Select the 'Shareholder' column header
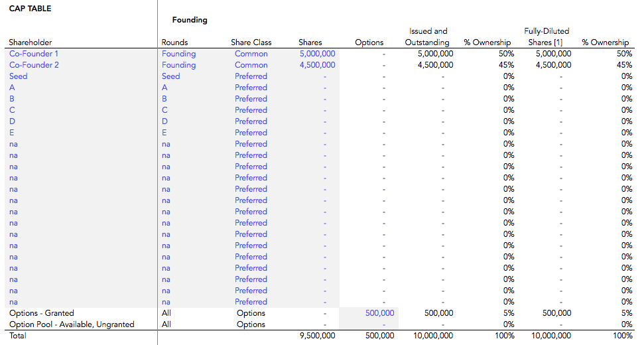This screenshot has height=345, width=644. coord(31,42)
